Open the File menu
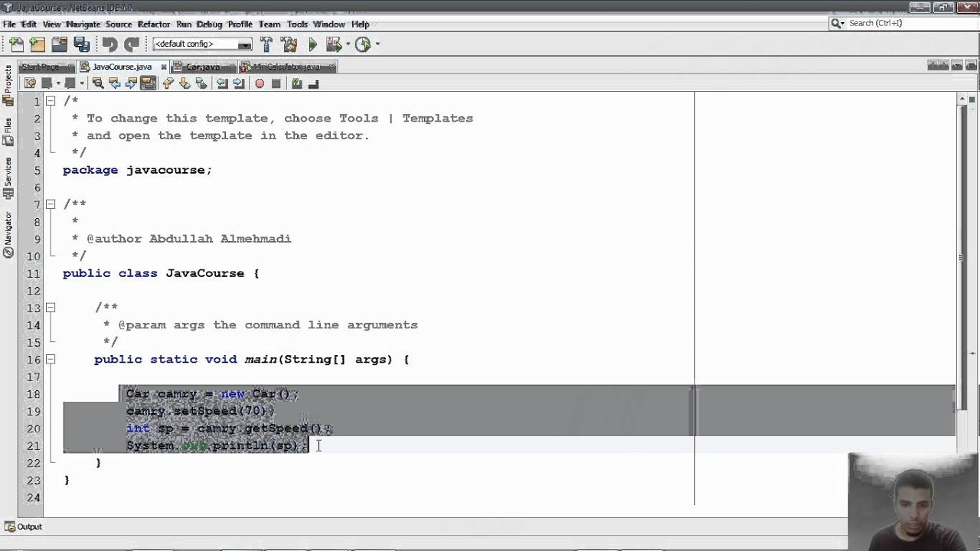This screenshot has height=551, width=980. (9, 24)
